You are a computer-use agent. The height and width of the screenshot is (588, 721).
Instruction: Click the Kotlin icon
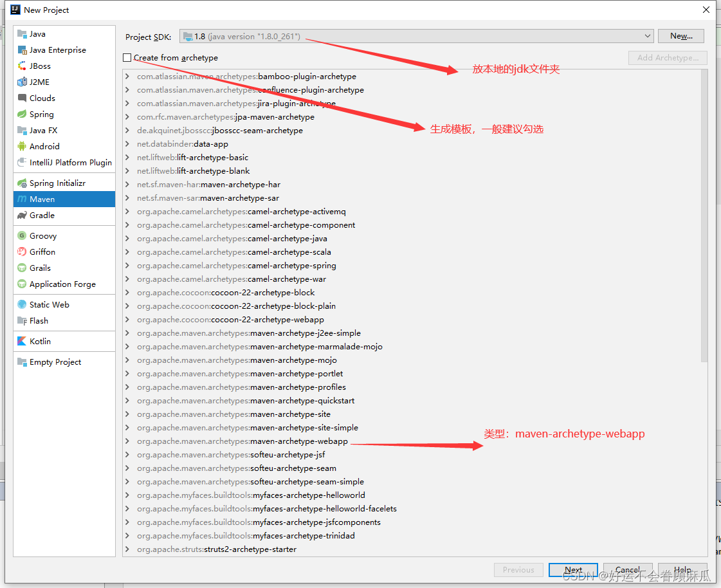point(22,342)
